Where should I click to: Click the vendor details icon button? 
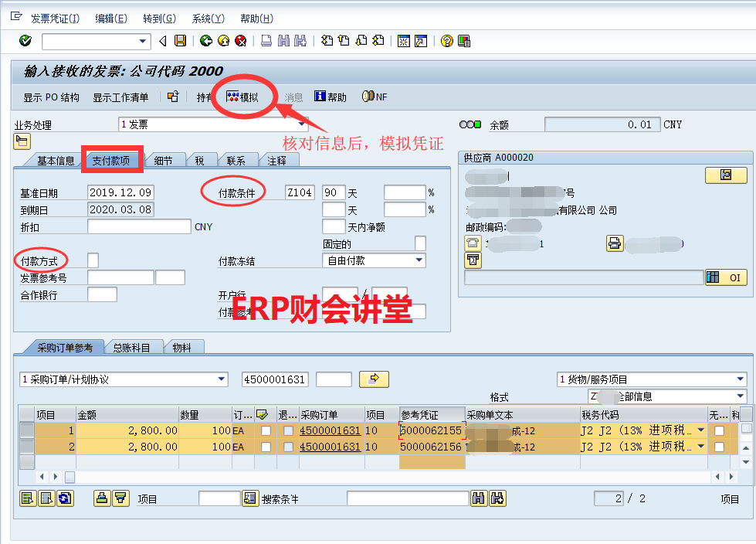point(725,175)
